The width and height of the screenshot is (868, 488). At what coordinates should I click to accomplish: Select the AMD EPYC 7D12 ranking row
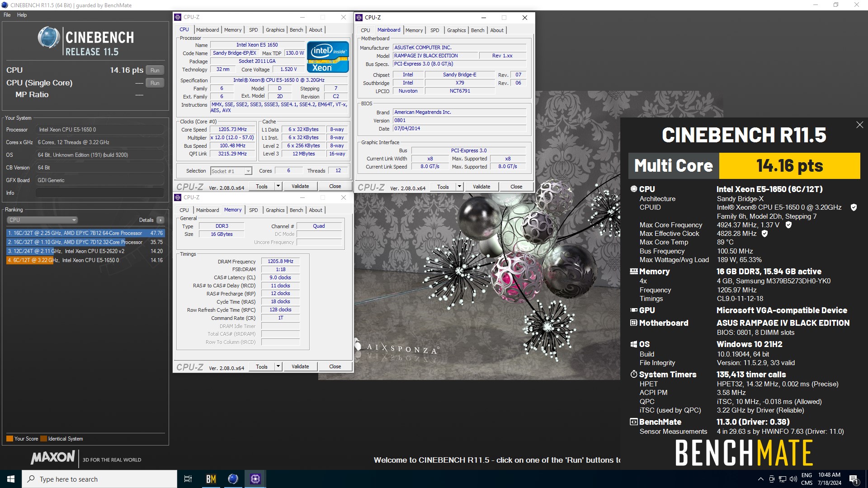click(85, 242)
